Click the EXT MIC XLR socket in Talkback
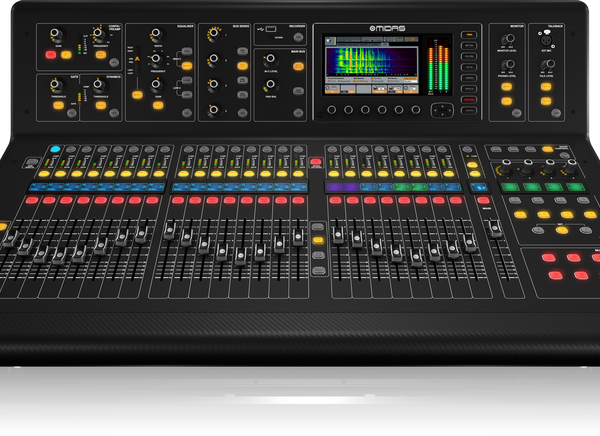Viewport: 600px width, 436px height. (x=545, y=39)
